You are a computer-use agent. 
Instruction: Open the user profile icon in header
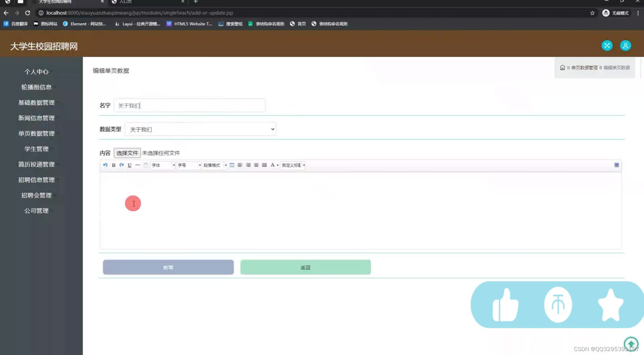coord(625,46)
